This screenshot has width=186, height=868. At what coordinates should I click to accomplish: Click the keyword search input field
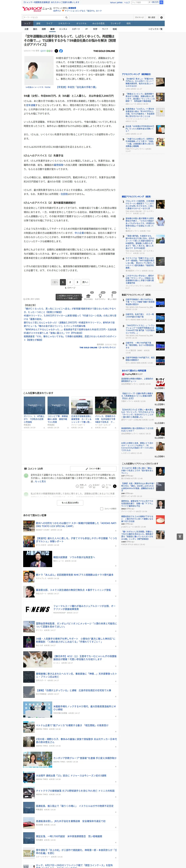(44, 18)
